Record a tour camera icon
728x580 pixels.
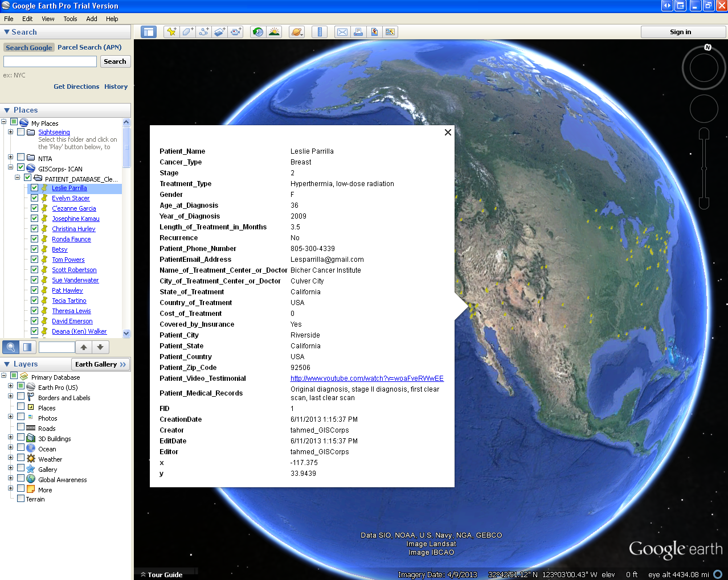tap(235, 32)
